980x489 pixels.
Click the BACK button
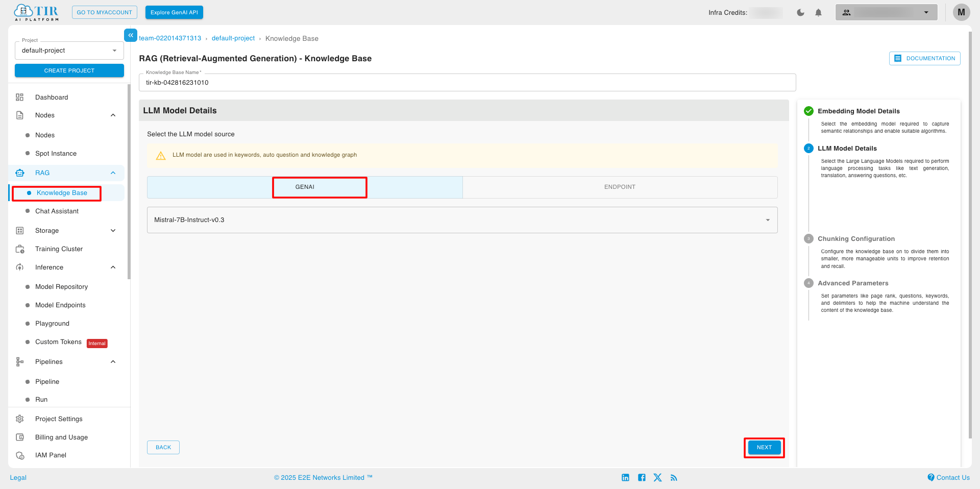(163, 448)
